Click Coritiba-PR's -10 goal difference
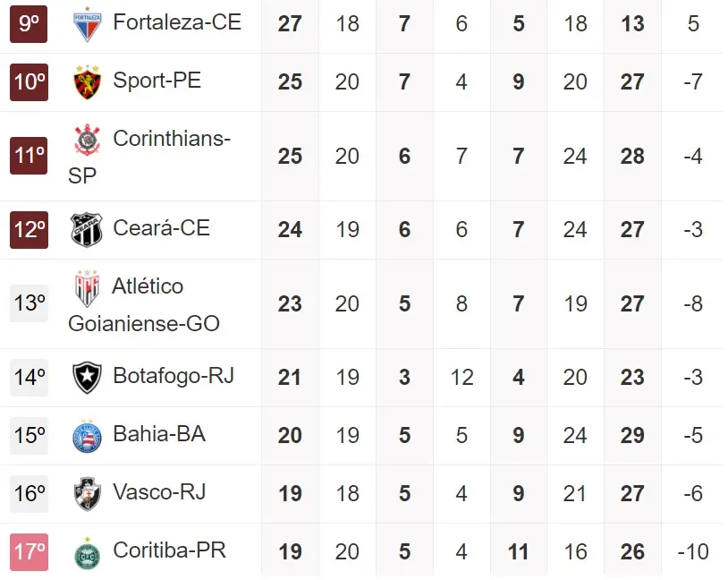 (x=692, y=551)
